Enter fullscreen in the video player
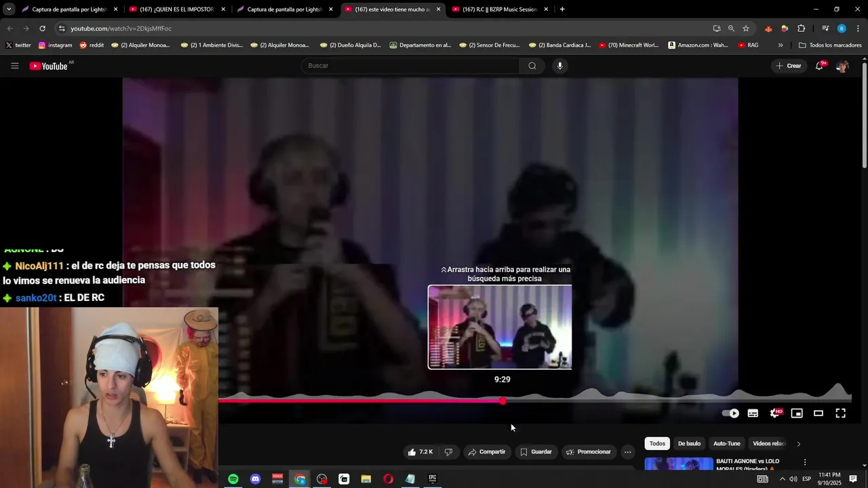This screenshot has width=868, height=488. pyautogui.click(x=840, y=413)
